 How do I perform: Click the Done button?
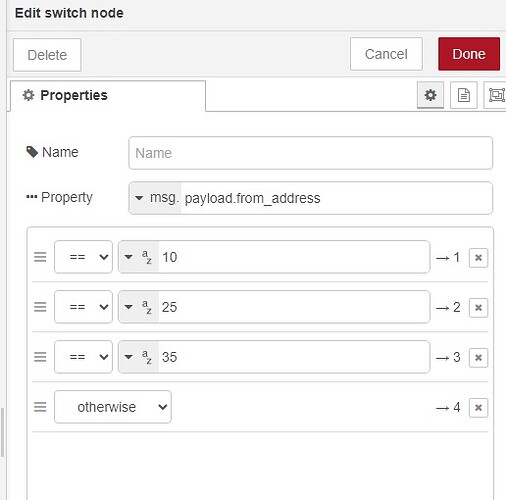pos(469,54)
